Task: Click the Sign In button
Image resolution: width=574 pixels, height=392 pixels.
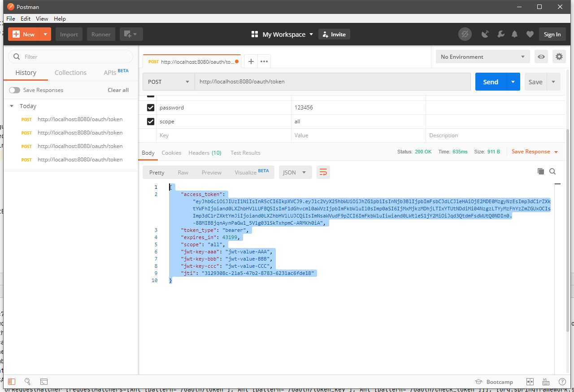Action: pos(552,34)
